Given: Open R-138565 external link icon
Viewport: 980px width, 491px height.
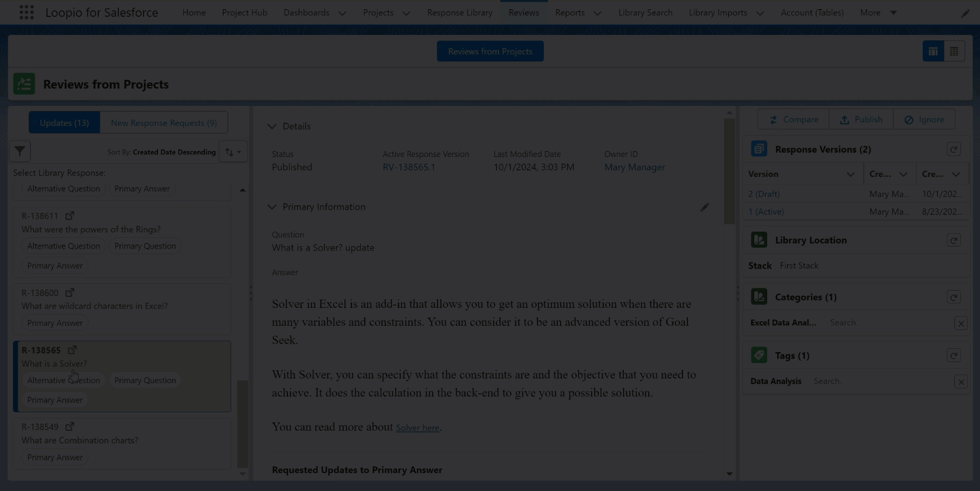Looking at the screenshot, I should (x=72, y=350).
